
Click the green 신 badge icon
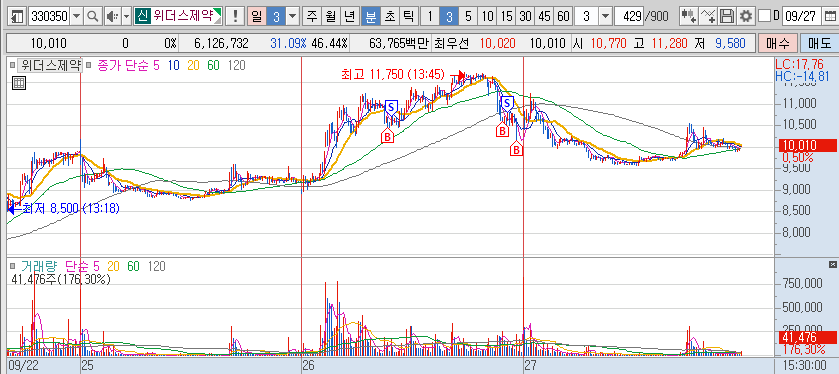coord(142,17)
